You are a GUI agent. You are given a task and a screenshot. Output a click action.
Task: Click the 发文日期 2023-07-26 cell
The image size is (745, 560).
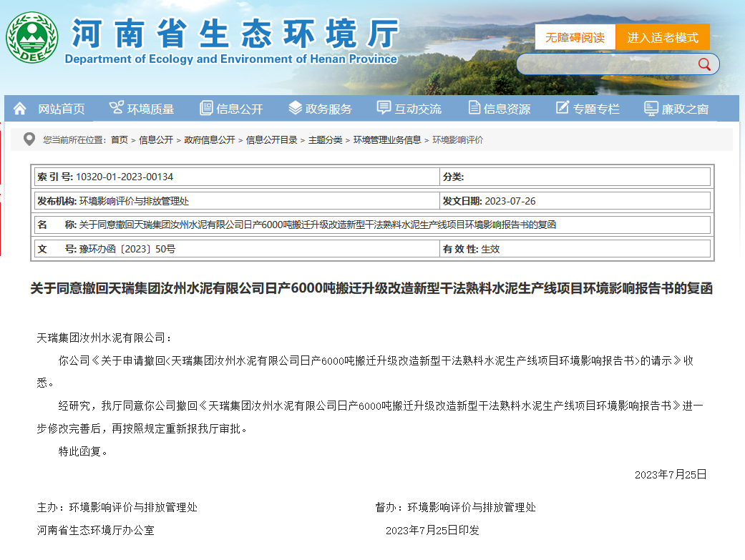click(575, 201)
